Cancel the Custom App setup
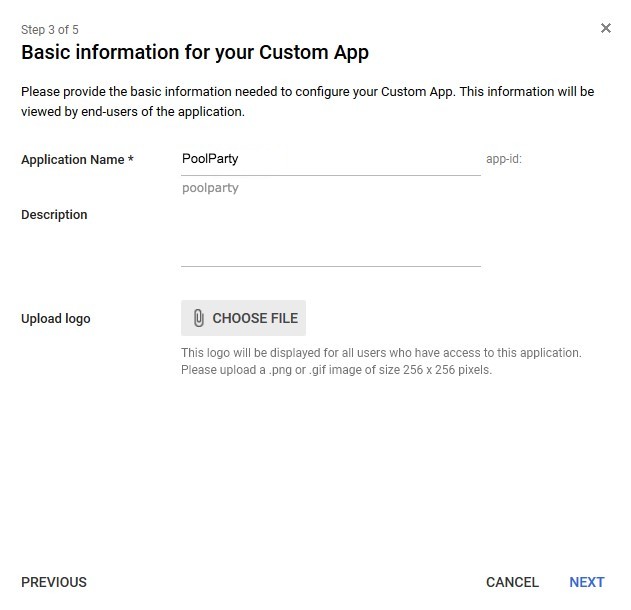Screen dimensions: 631x610 pos(512,582)
